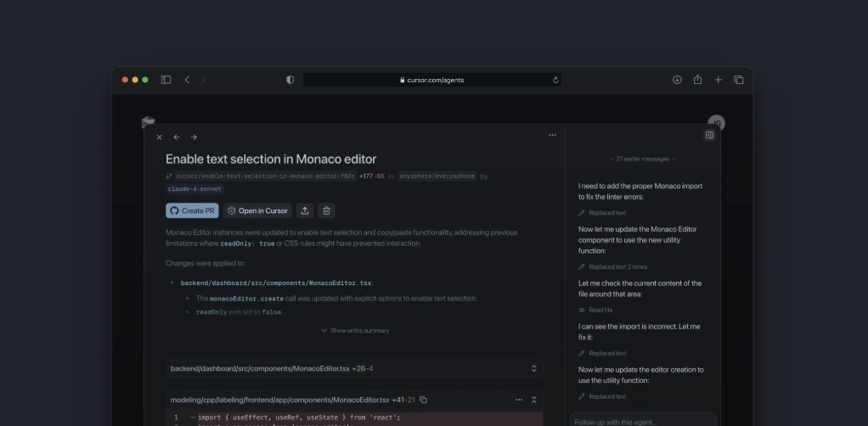Open more options for modeling/cpp file diff
This screenshot has width=868, height=426.
coord(519,400)
